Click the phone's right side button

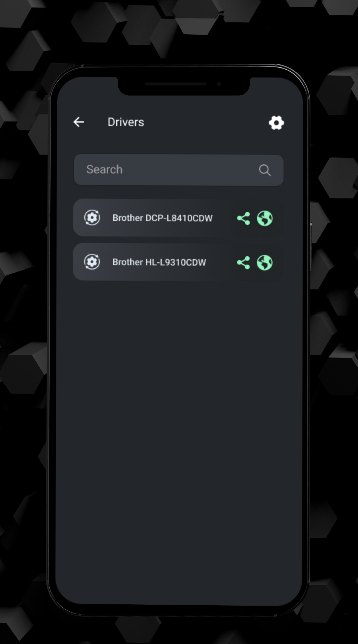(x=311, y=246)
